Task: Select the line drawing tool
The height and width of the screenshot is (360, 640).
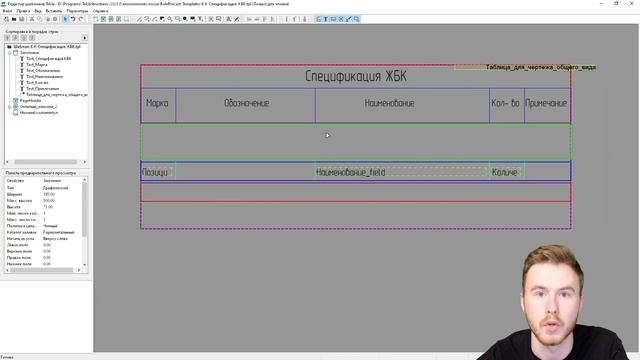Action: [139, 19]
